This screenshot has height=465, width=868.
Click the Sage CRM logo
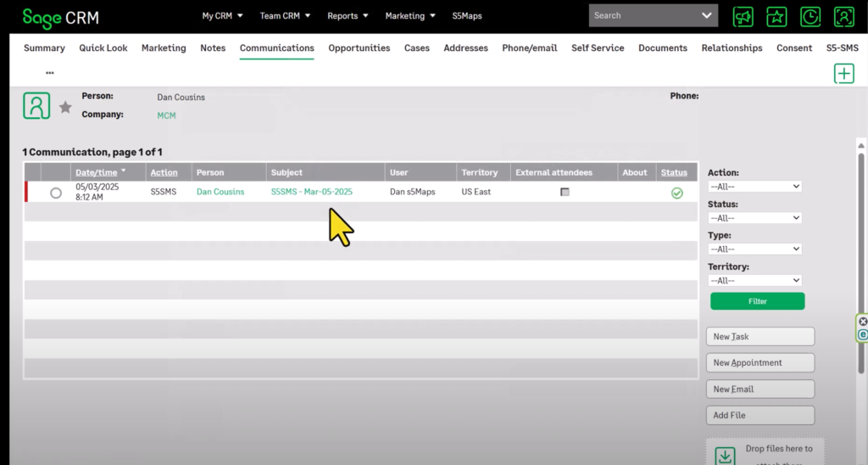pyautogui.click(x=61, y=18)
